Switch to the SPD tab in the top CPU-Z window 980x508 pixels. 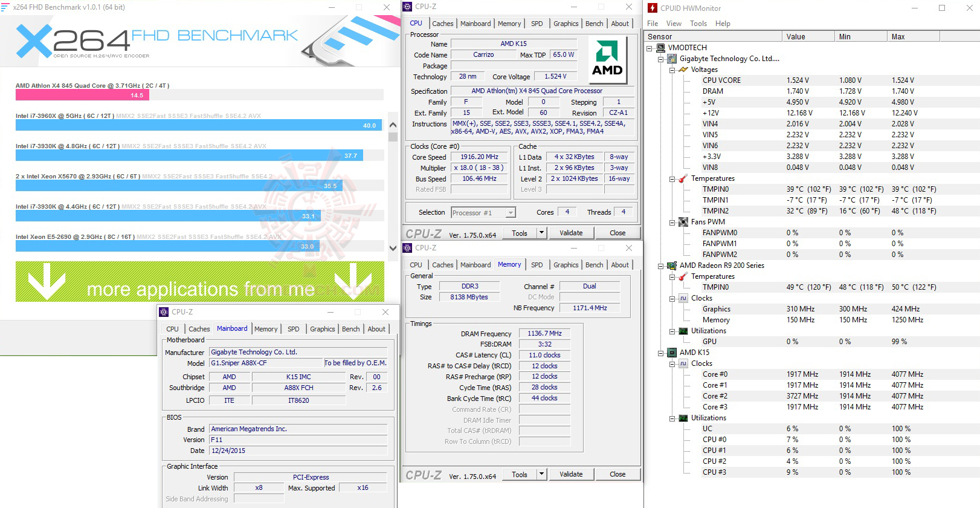coord(537,24)
